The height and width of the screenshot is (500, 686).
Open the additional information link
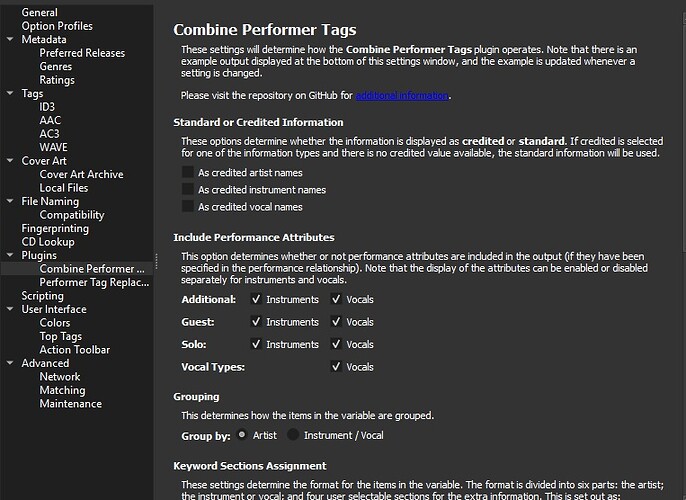402,96
